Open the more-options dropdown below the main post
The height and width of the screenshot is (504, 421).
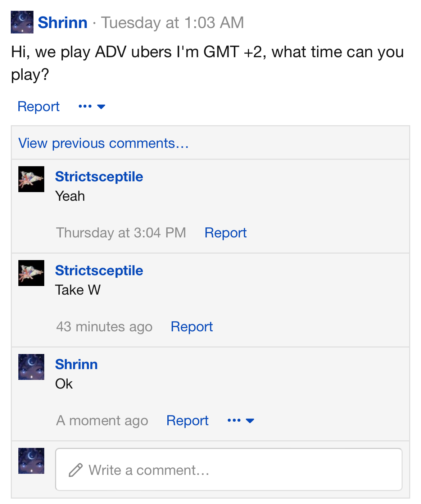click(x=92, y=106)
